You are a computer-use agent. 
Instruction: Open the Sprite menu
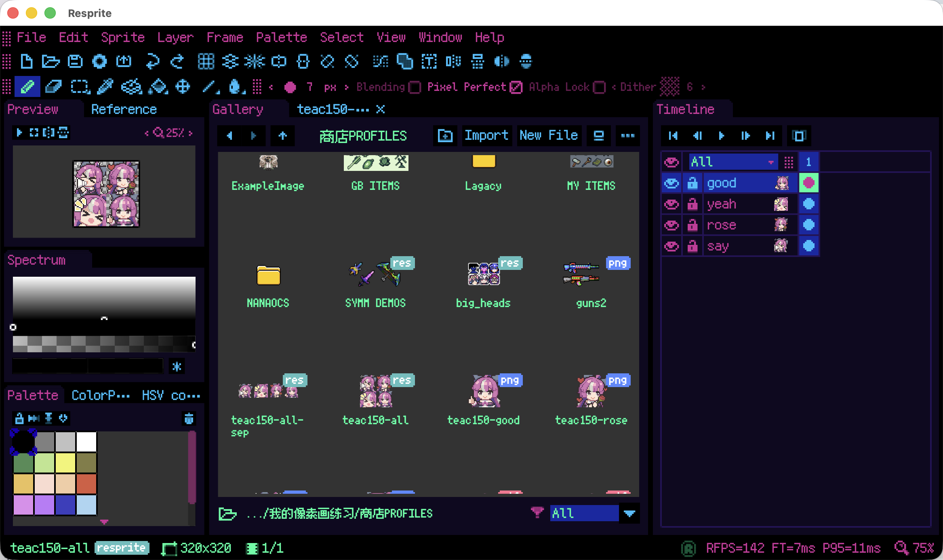point(122,37)
